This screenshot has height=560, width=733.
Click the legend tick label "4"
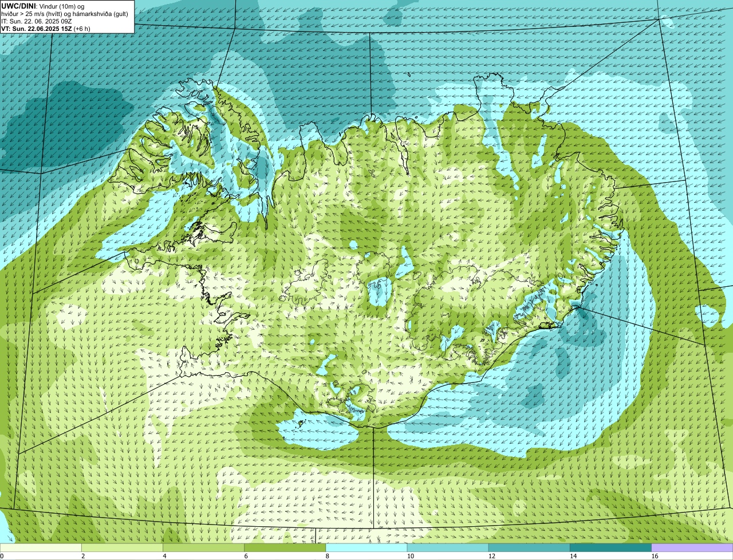coord(164,556)
